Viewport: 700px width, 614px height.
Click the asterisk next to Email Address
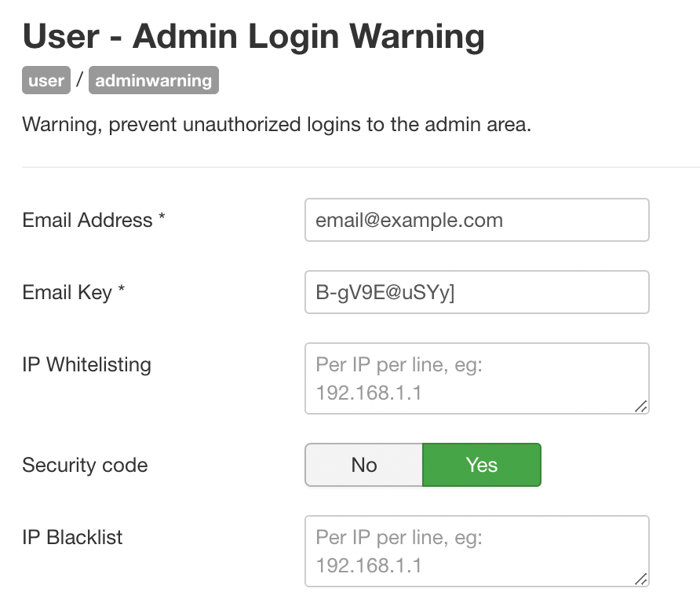[x=162, y=217]
